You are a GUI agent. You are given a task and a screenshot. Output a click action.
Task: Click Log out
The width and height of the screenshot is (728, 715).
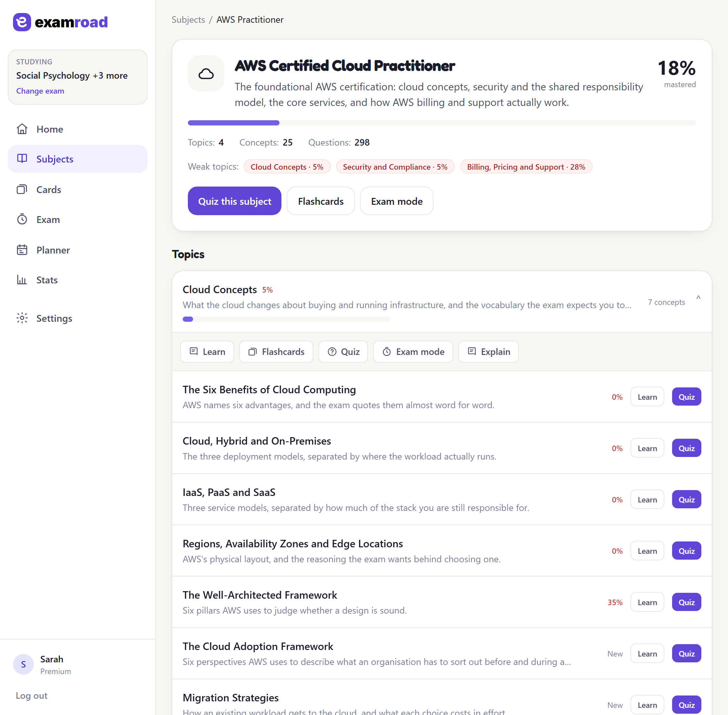point(32,696)
